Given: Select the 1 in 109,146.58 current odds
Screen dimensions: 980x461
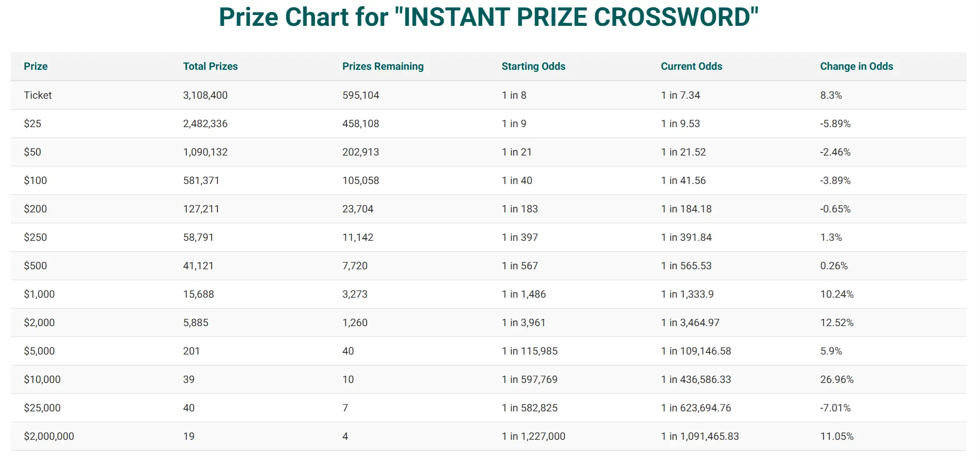Looking at the screenshot, I should point(696,351).
